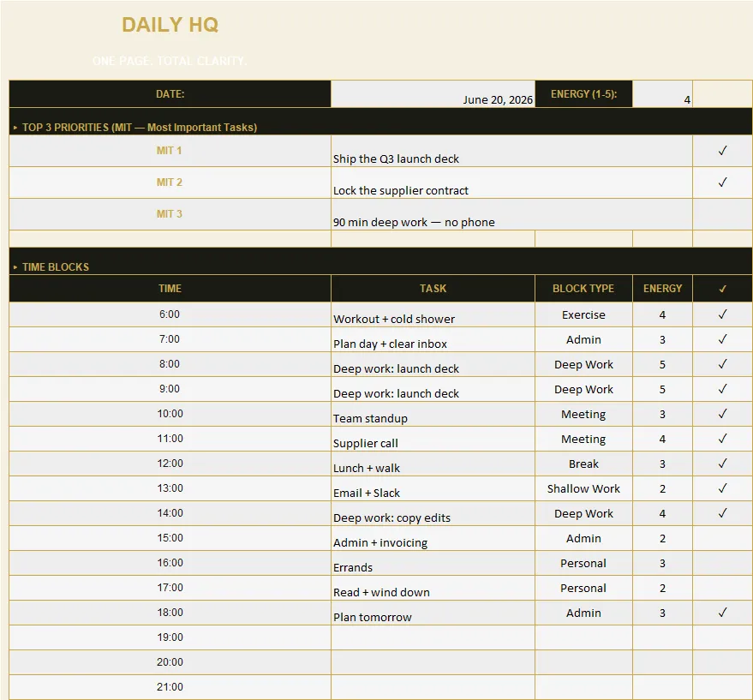753x700 pixels.
Task: Click the ENERGY (1-5): label cell
Action: (583, 94)
